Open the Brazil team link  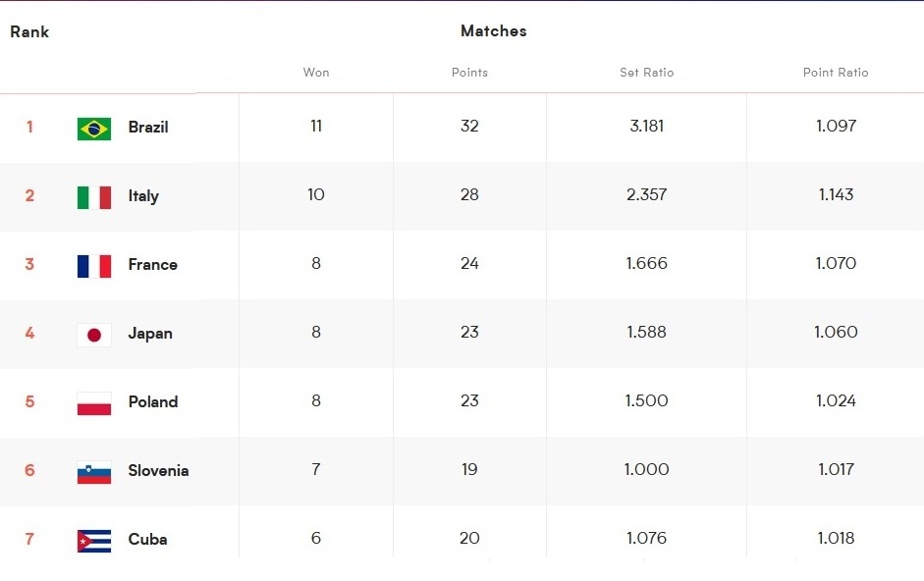[148, 128]
